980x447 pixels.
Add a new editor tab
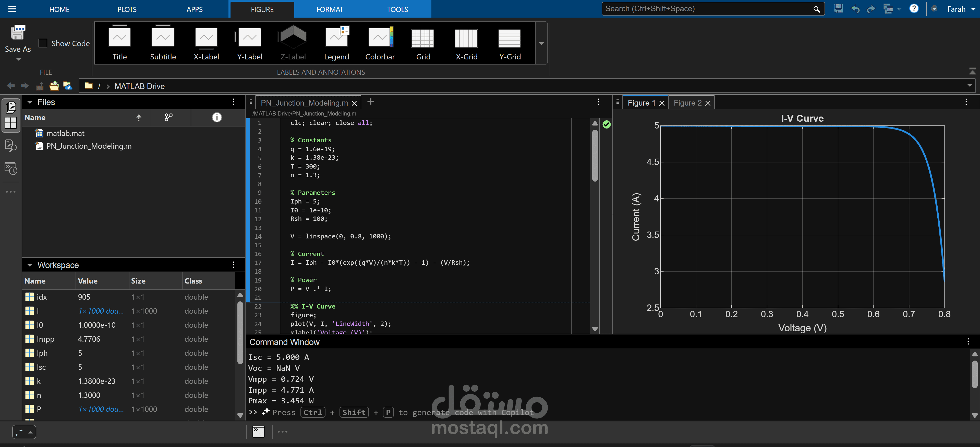[371, 101]
